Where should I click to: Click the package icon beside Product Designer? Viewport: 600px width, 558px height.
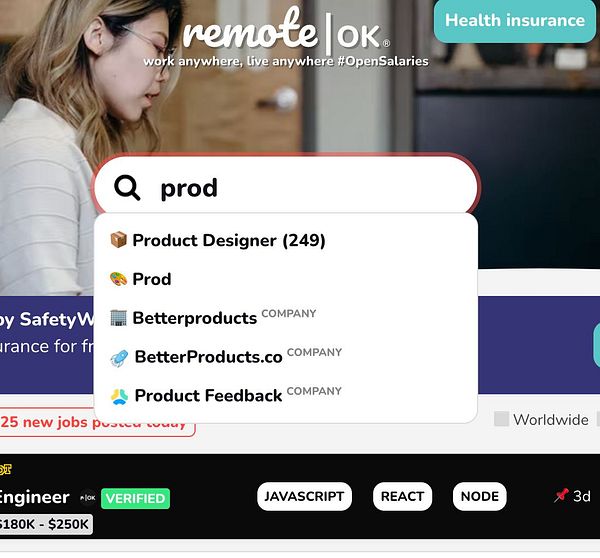pos(118,240)
